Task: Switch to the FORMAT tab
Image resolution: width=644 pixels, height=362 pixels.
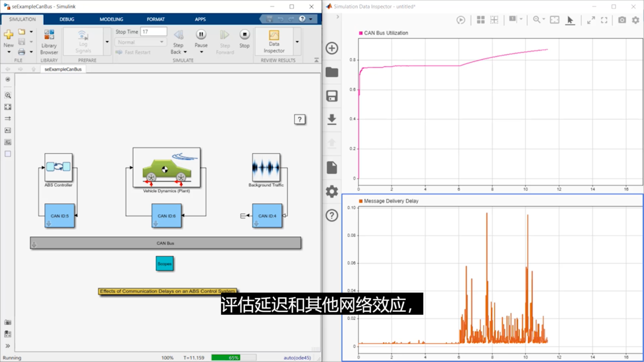Action: (x=156, y=19)
